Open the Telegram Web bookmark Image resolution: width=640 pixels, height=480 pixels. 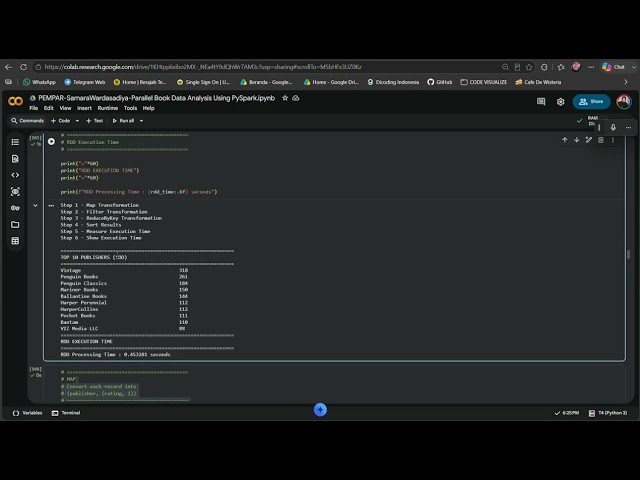coord(84,82)
